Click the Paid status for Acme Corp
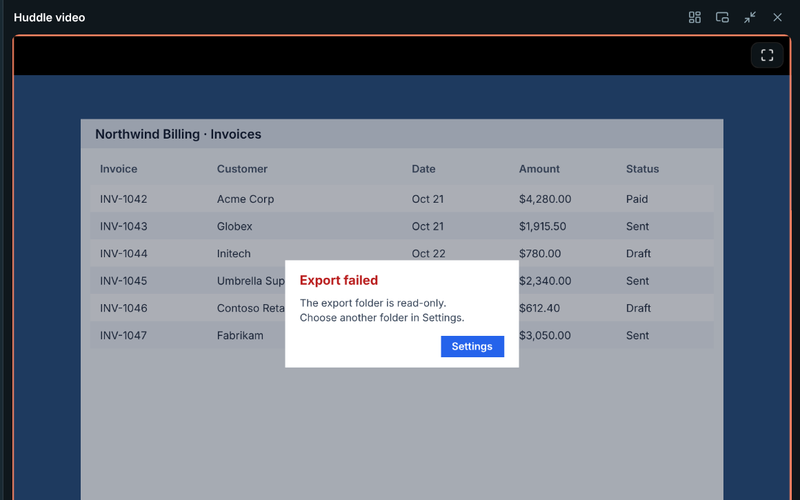The image size is (800, 500). (637, 199)
